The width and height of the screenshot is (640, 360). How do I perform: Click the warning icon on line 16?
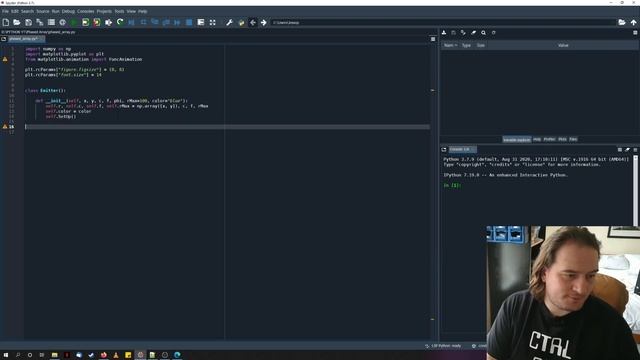pos(5,127)
